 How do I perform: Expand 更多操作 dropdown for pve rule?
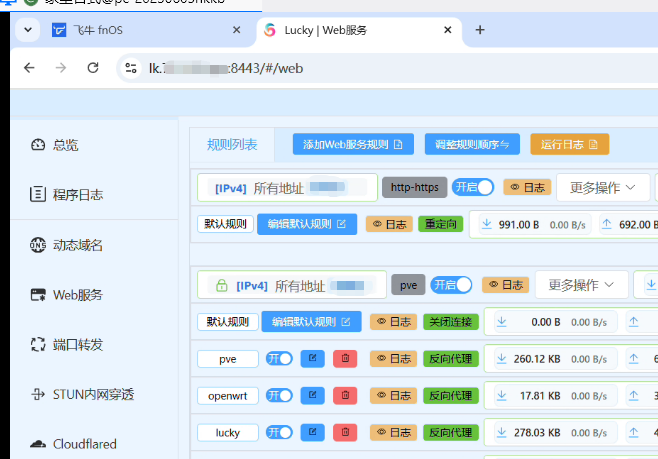coord(581,285)
